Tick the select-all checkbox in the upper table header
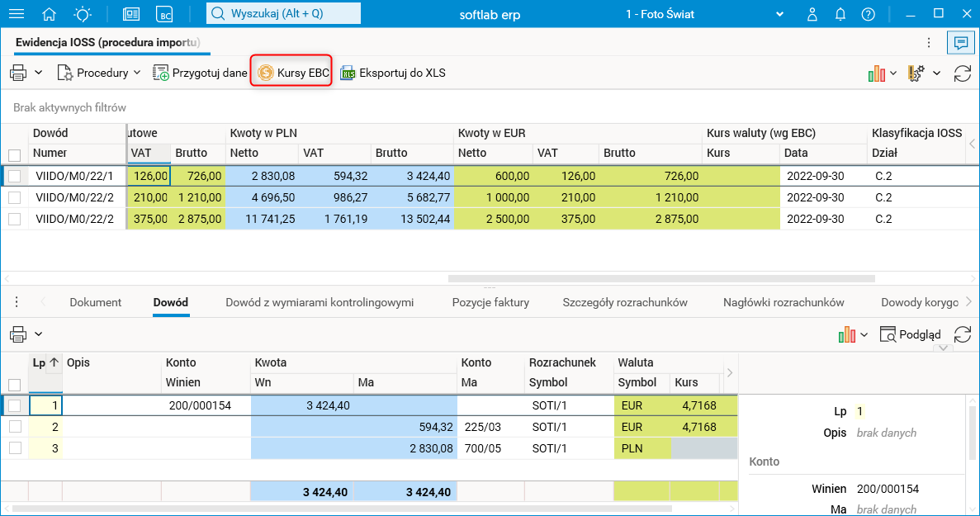This screenshot has width=980, height=516. (x=14, y=154)
